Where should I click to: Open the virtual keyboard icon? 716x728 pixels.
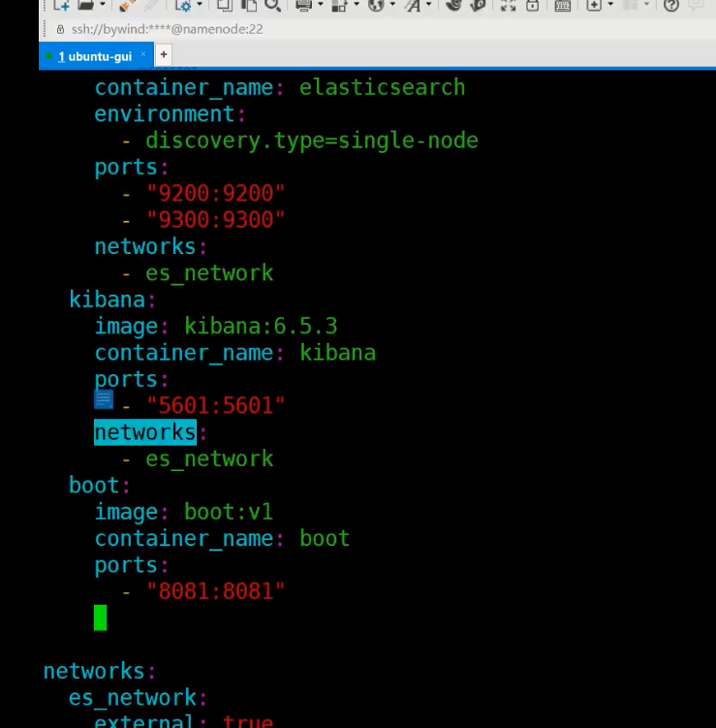(562, 5)
